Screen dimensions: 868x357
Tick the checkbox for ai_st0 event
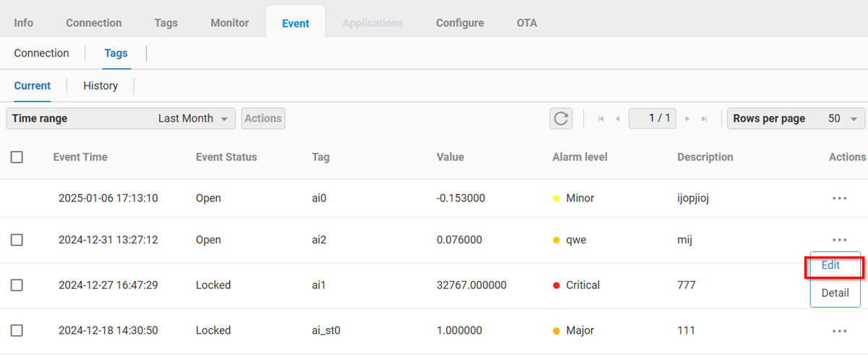coord(17,331)
